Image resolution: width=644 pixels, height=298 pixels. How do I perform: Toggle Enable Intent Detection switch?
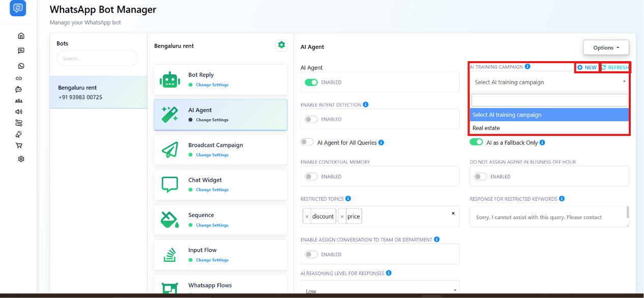tap(311, 119)
